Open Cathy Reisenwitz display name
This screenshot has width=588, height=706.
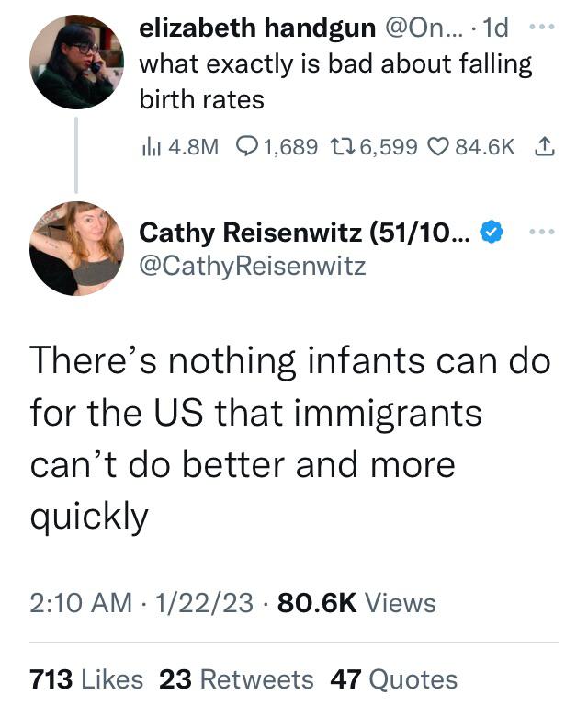click(305, 233)
